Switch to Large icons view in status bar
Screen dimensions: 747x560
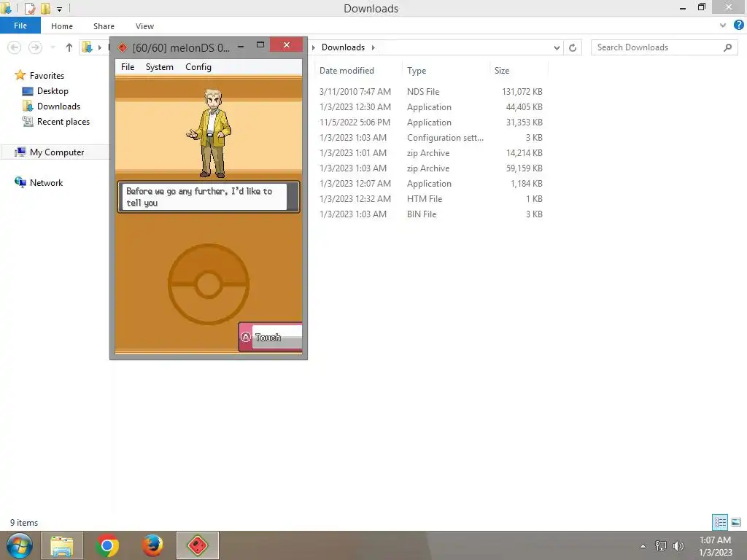(736, 522)
